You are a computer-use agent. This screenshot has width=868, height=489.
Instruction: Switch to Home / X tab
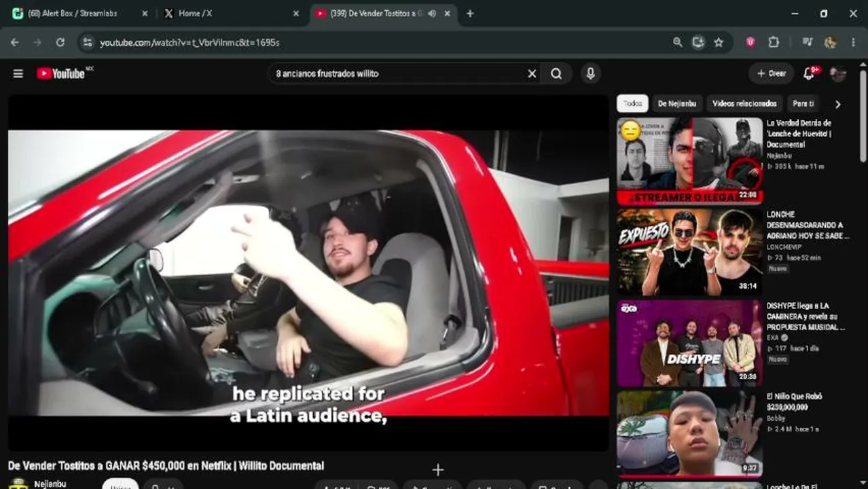[231, 14]
